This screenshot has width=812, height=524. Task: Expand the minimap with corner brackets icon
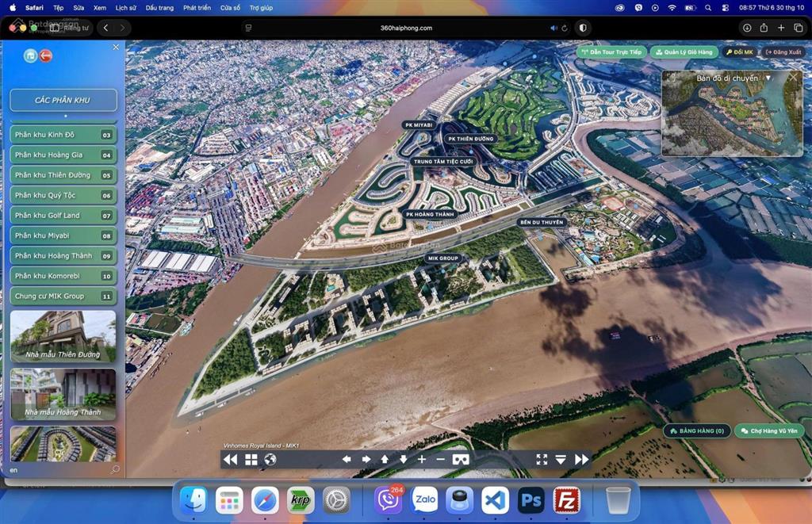672,78
